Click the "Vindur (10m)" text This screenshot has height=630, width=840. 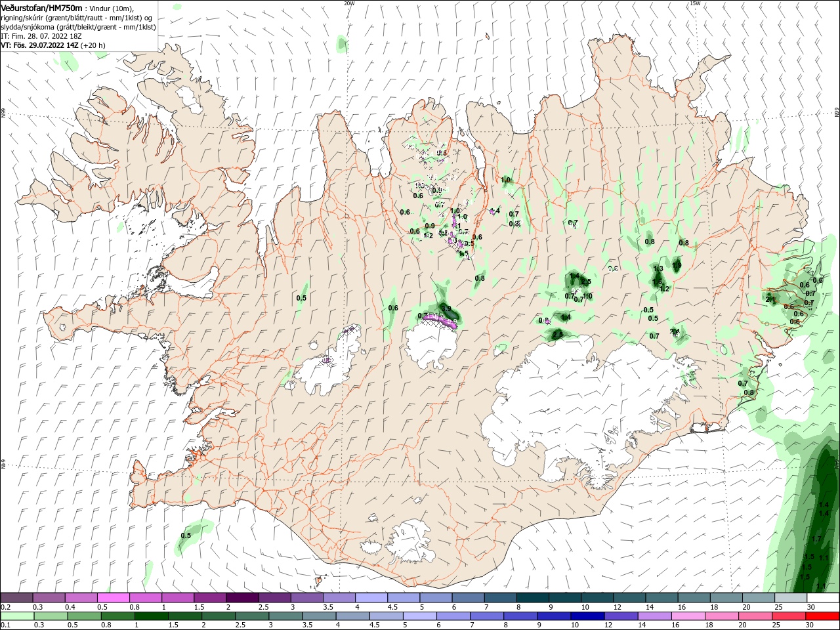[110, 8]
